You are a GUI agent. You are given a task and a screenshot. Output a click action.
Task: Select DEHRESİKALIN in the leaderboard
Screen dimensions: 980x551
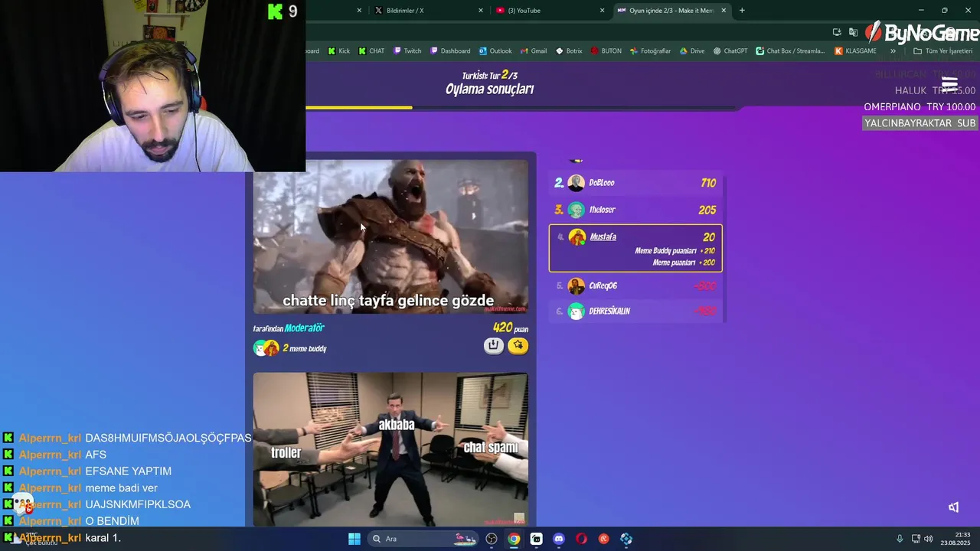coord(635,311)
